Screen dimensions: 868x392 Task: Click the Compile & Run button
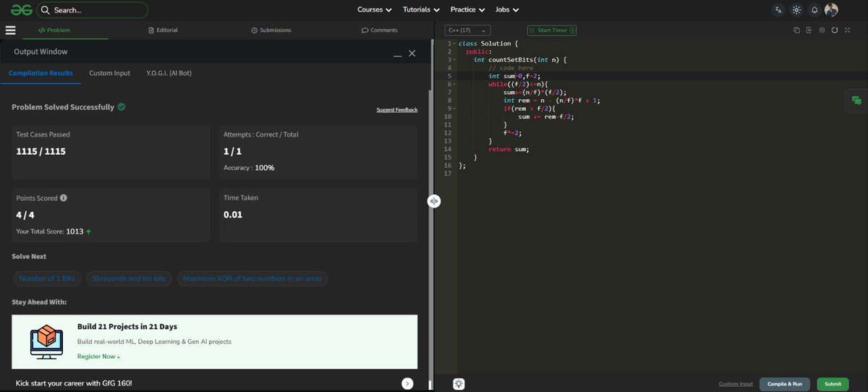(x=785, y=384)
